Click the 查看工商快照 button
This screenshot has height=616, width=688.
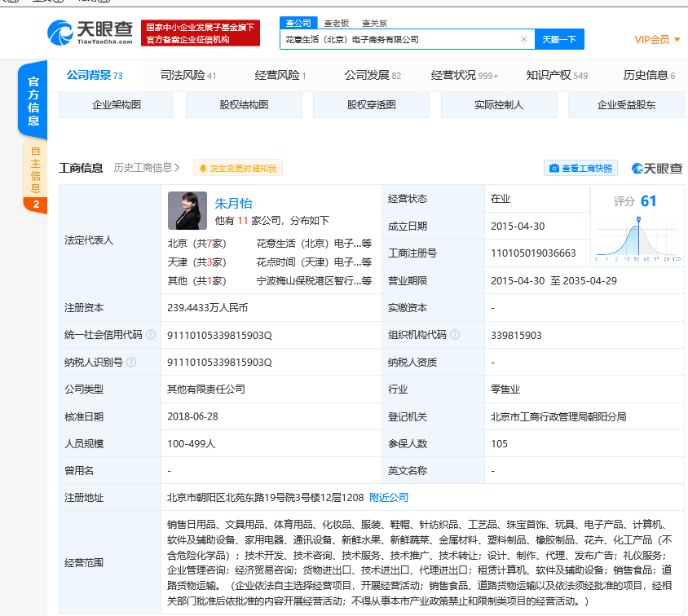click(581, 168)
